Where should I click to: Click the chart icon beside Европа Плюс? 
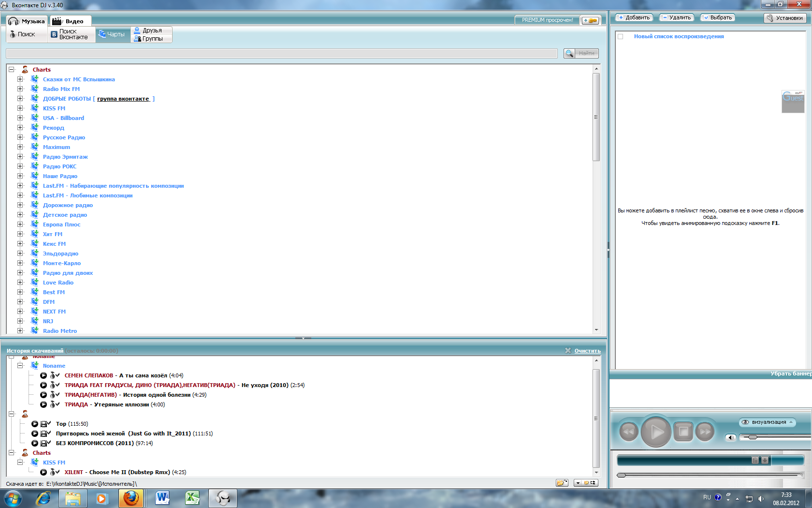point(35,224)
